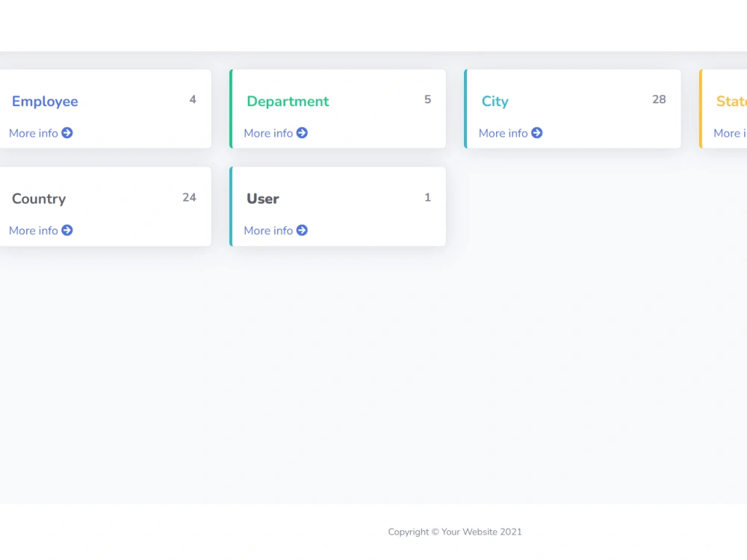Click the arrow icon on the State card

click(745, 133)
